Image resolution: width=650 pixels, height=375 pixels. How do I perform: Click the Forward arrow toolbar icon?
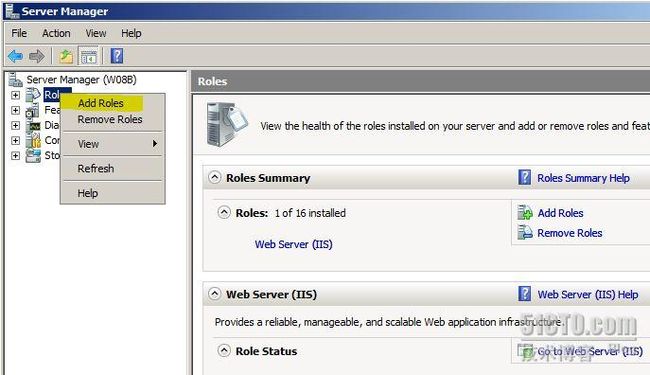point(36,56)
